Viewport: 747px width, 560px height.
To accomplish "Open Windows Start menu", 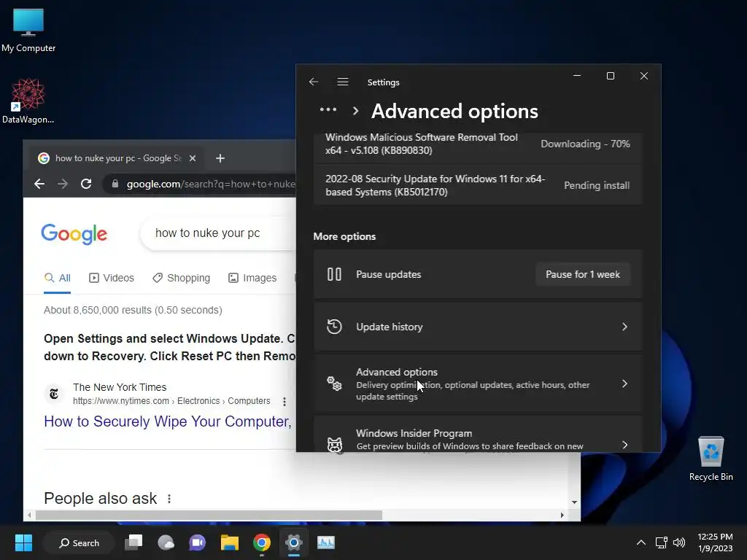I will (x=23, y=542).
